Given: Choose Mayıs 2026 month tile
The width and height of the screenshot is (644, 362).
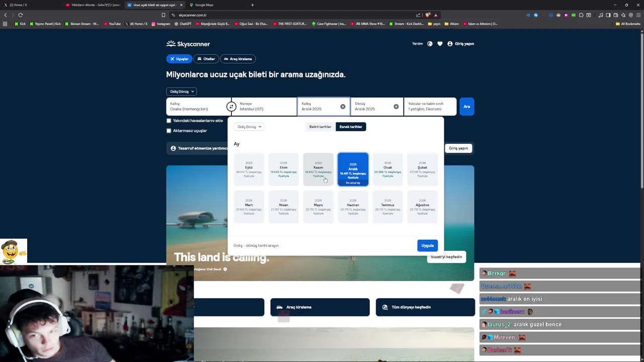Looking at the screenshot, I should [x=318, y=207].
